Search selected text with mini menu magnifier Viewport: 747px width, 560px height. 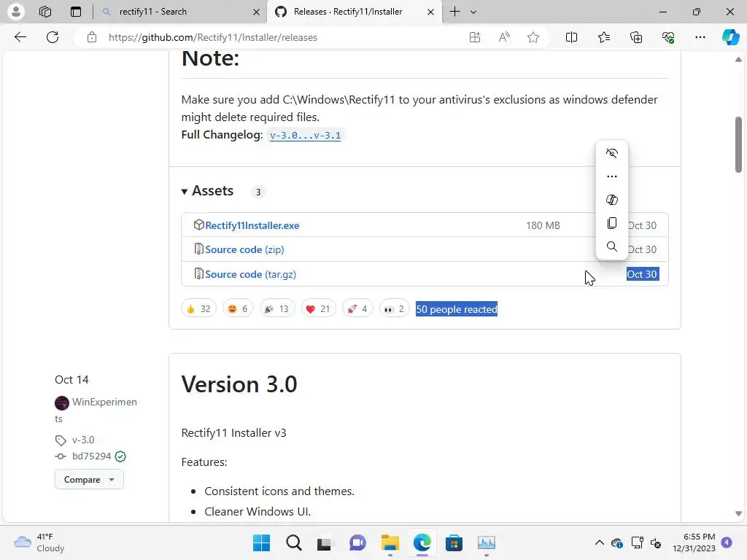612,246
